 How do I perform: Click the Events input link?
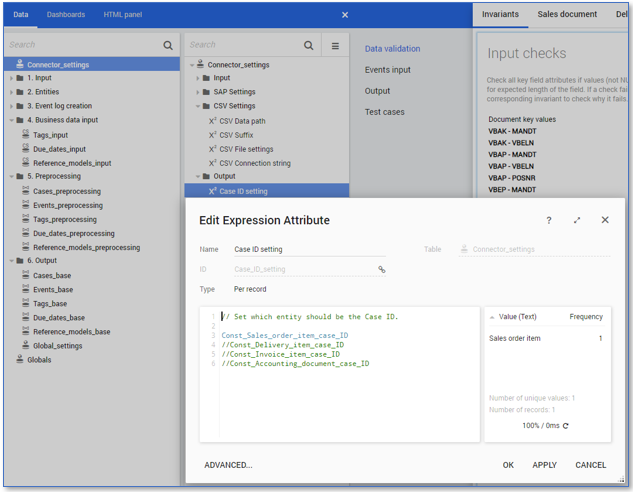click(x=387, y=70)
